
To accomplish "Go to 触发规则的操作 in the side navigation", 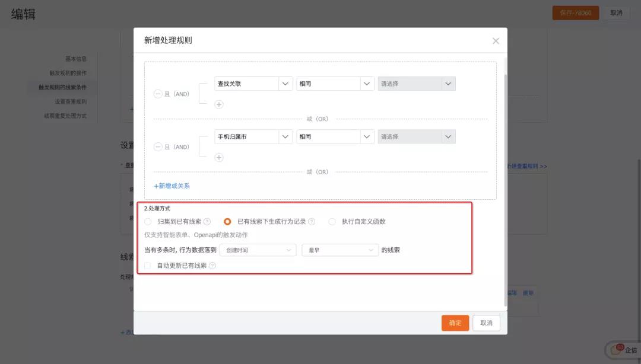I will [x=68, y=73].
